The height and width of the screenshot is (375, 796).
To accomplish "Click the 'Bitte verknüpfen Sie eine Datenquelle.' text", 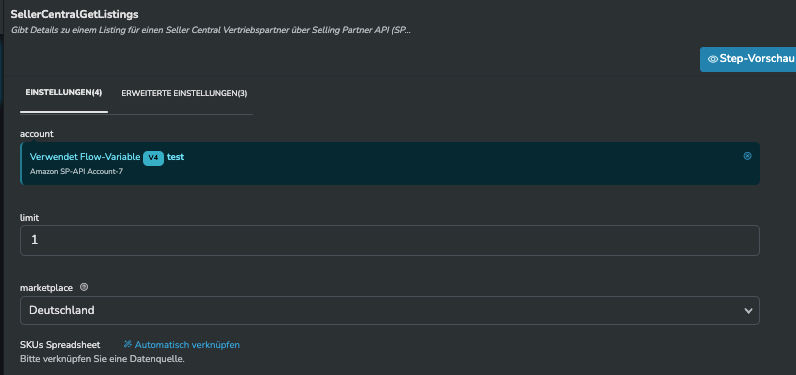I will click(x=102, y=359).
